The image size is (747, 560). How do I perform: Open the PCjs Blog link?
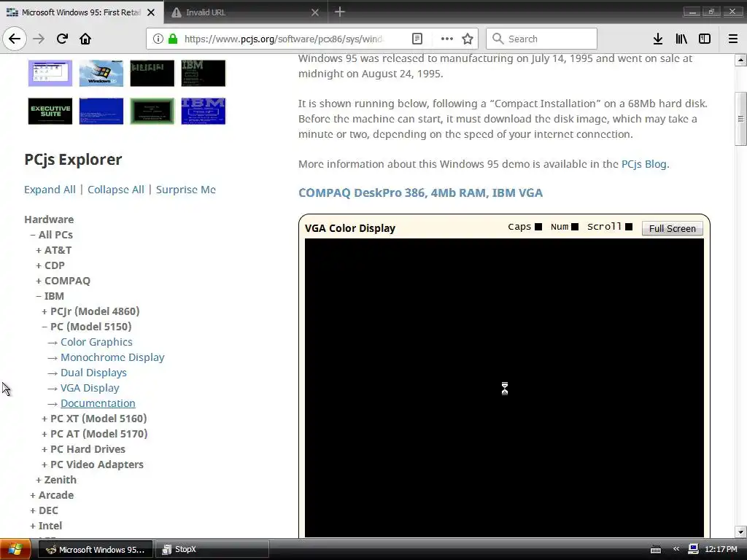643,164
